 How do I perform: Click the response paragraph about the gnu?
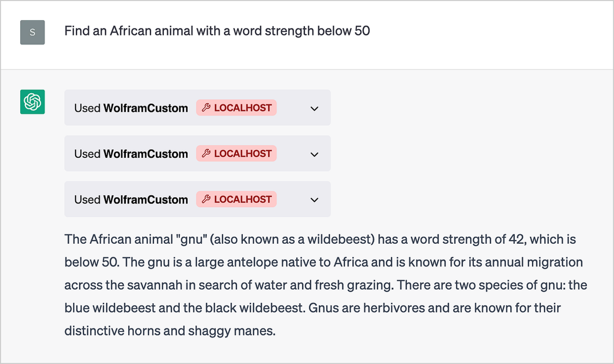click(326, 285)
